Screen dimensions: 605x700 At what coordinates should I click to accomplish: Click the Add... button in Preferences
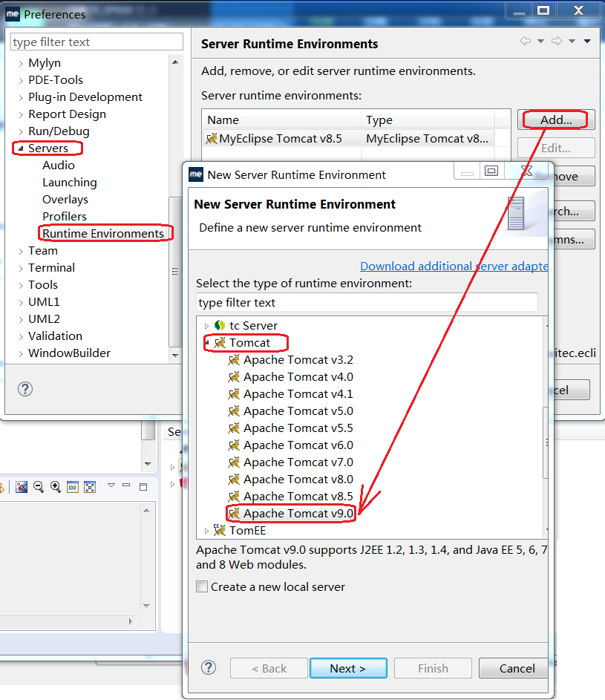pyautogui.click(x=556, y=120)
